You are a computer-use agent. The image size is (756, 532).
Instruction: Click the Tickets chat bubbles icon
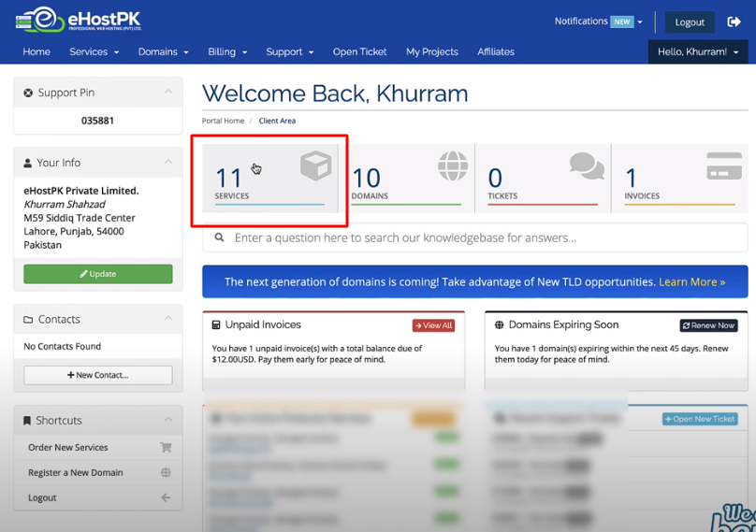pyautogui.click(x=587, y=165)
